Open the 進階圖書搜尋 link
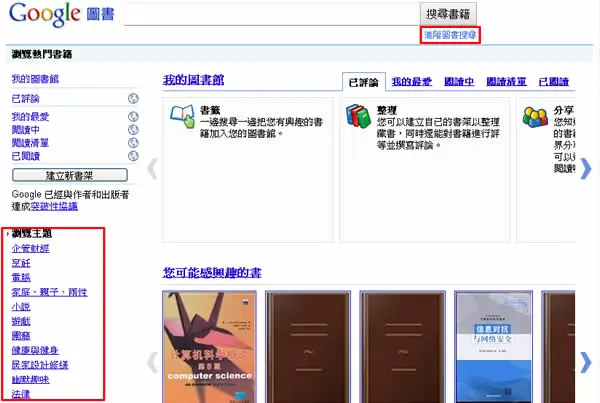Viewport: 600px width, 403px height. [x=450, y=35]
